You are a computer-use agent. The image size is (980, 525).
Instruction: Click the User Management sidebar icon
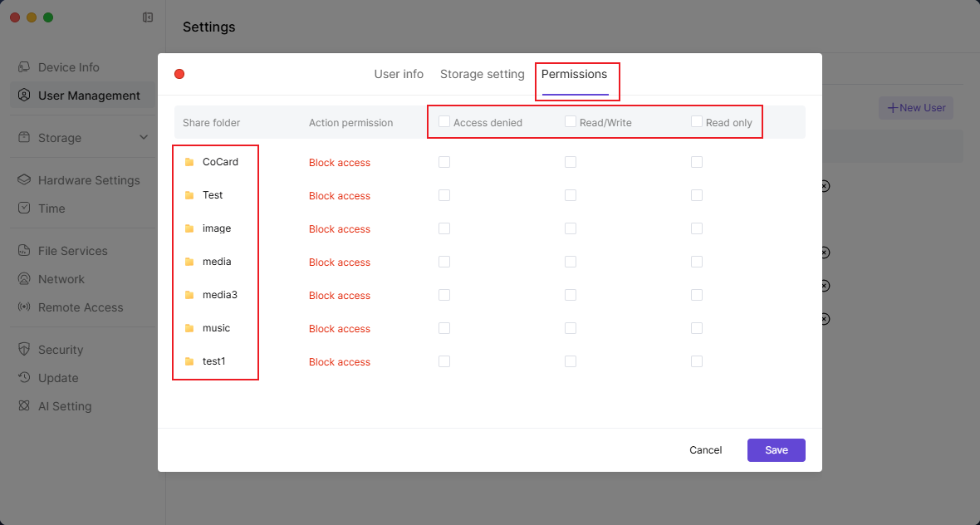24,96
